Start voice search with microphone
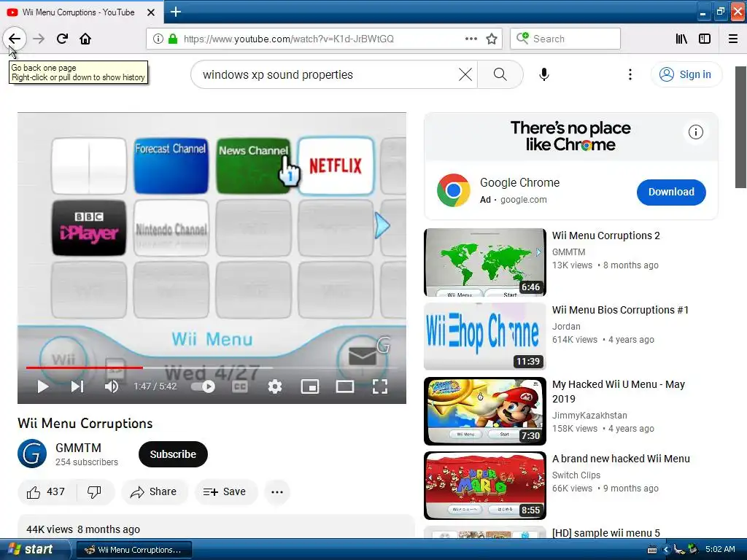 (x=544, y=74)
